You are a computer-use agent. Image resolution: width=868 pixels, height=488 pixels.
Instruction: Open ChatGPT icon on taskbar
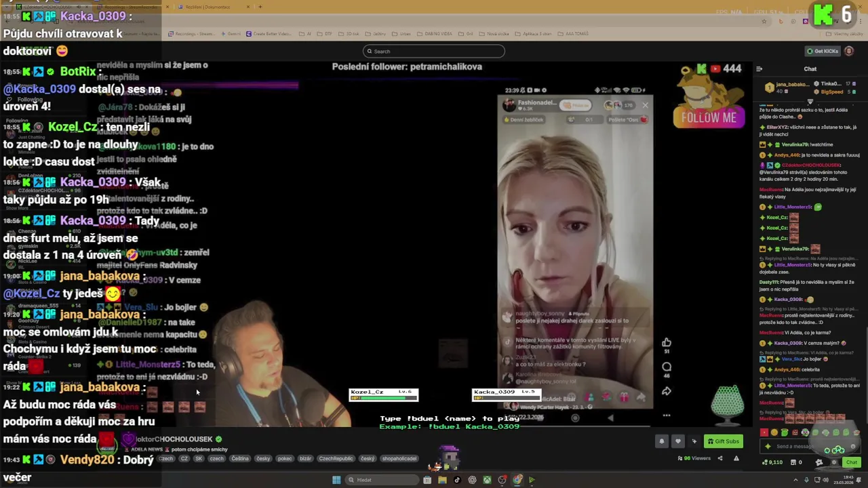tap(472, 480)
